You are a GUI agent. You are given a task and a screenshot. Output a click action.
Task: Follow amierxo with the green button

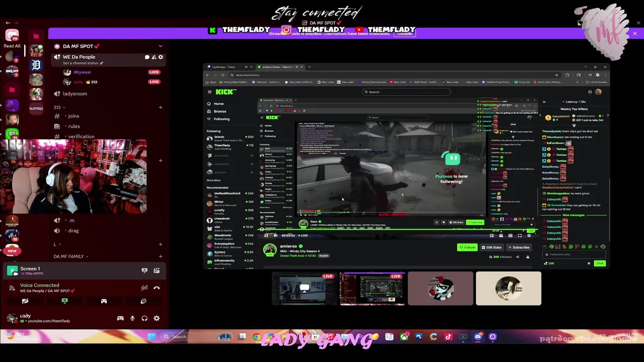[x=467, y=247]
